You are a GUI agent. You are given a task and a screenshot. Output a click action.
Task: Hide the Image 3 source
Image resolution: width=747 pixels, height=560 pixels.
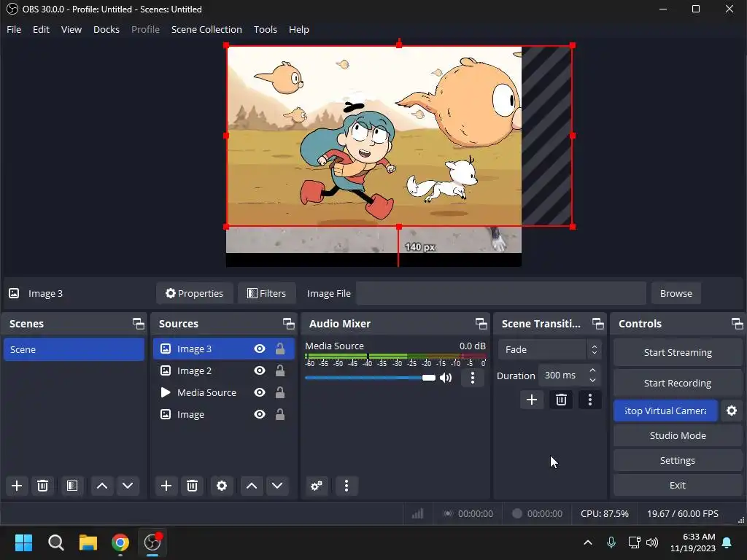[x=260, y=349]
